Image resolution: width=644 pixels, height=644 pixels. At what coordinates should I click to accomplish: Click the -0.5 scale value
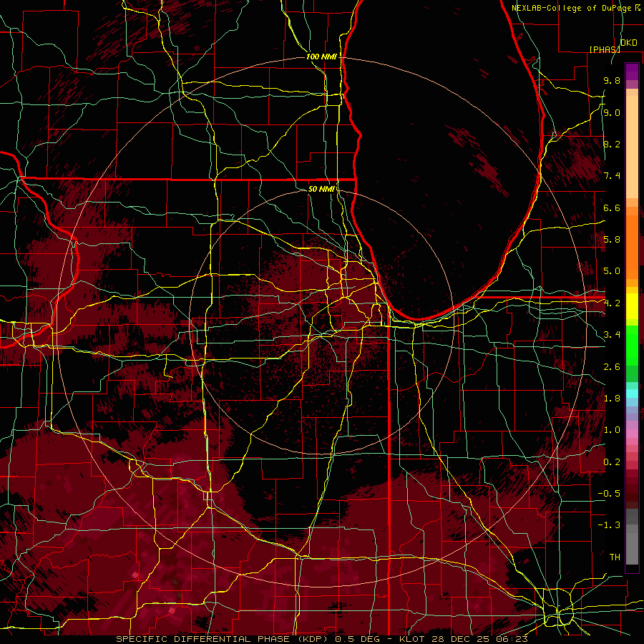[x=609, y=494]
